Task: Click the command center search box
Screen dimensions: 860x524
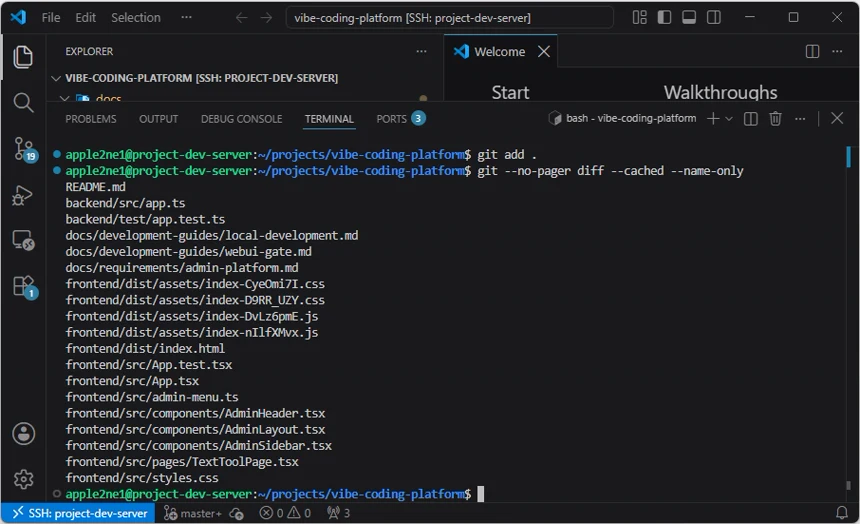Action: 449,18
